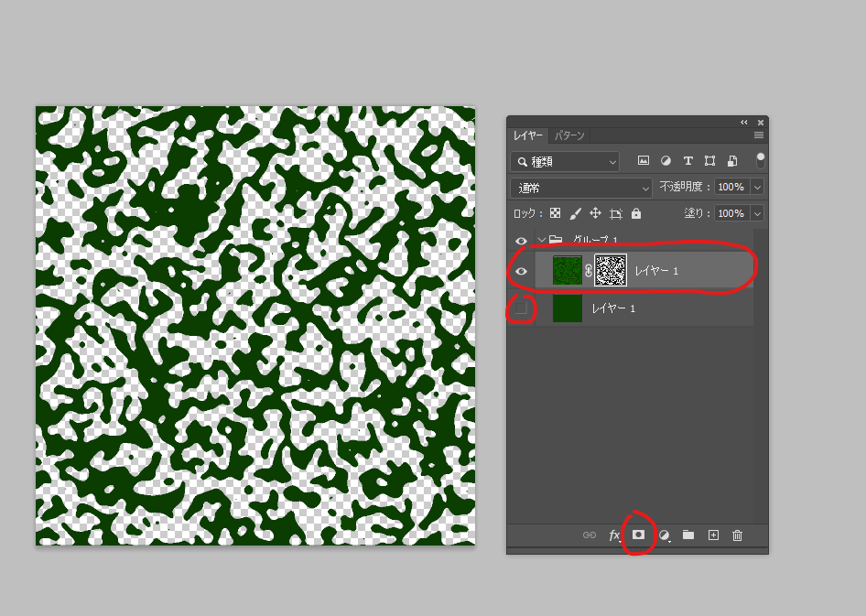866x616 pixels.
Task: Filter layers by type (T) icon
Action: [x=688, y=161]
